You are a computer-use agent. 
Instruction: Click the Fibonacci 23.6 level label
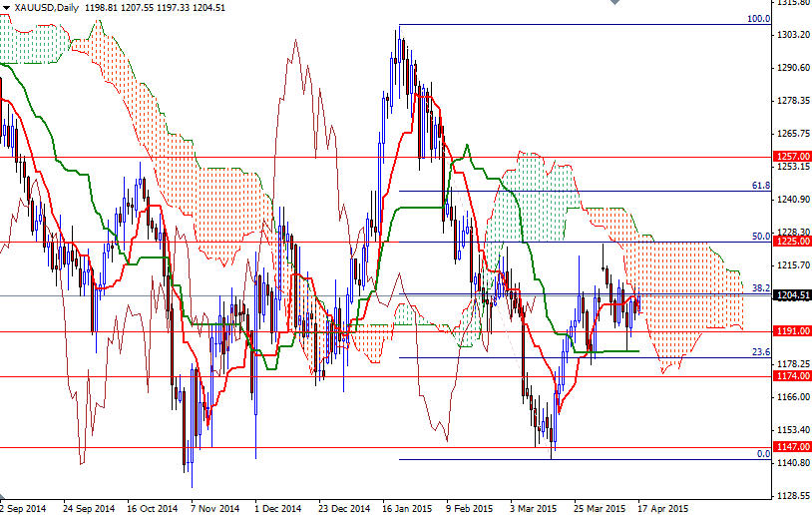click(760, 351)
